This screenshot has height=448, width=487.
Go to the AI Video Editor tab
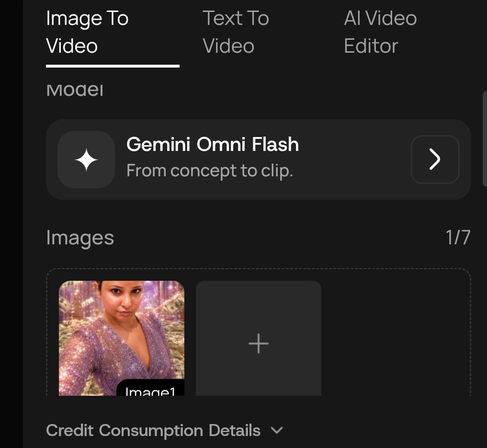[x=380, y=32]
